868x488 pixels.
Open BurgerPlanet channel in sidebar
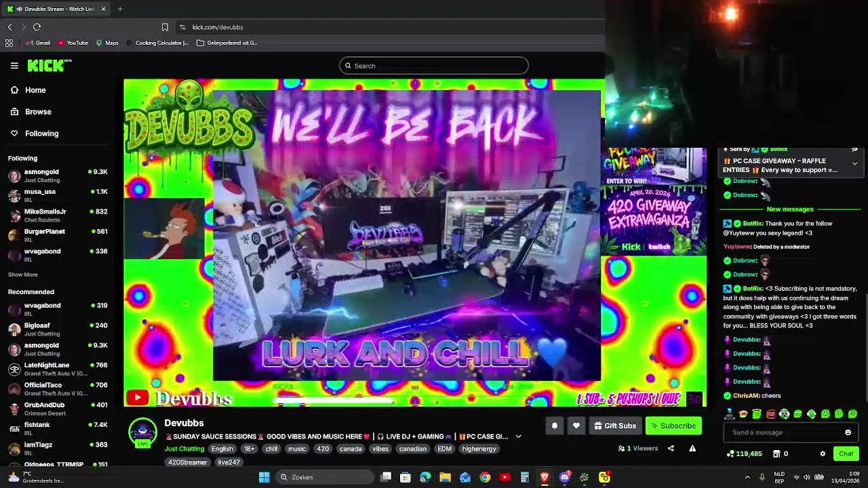[x=58, y=235]
